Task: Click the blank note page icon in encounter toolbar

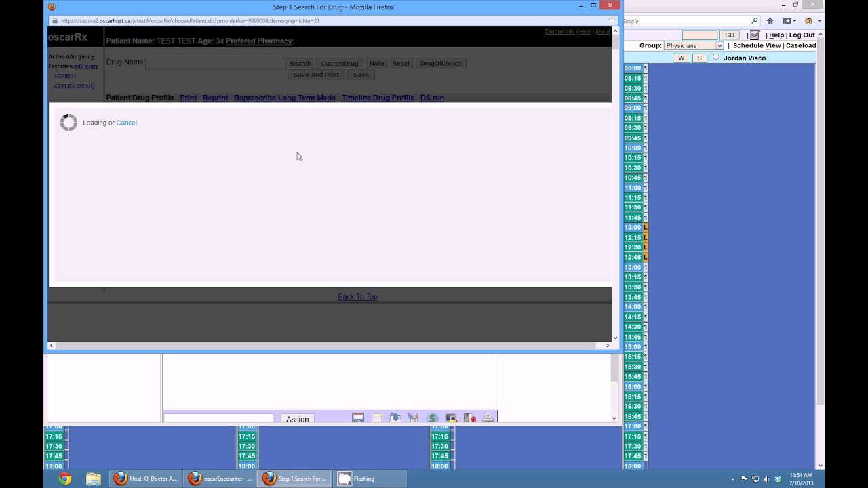Action: (377, 418)
